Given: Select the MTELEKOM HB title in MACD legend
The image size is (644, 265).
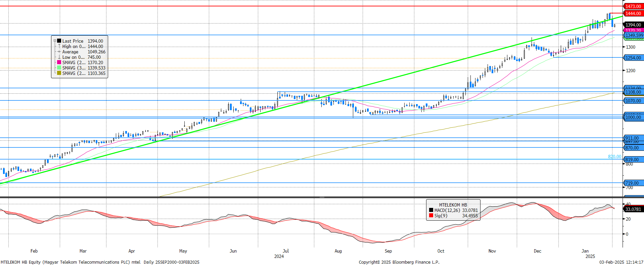Looking at the screenshot, I should tap(453, 205).
